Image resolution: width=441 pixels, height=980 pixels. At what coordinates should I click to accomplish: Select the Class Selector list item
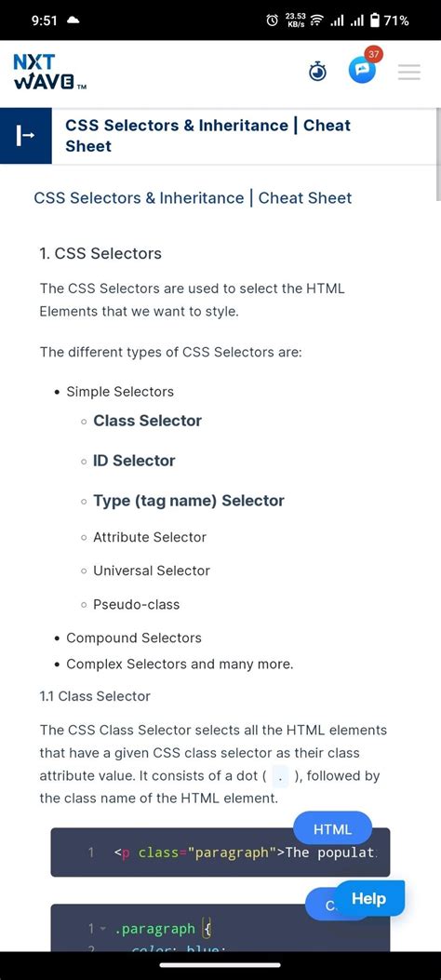coord(147,421)
